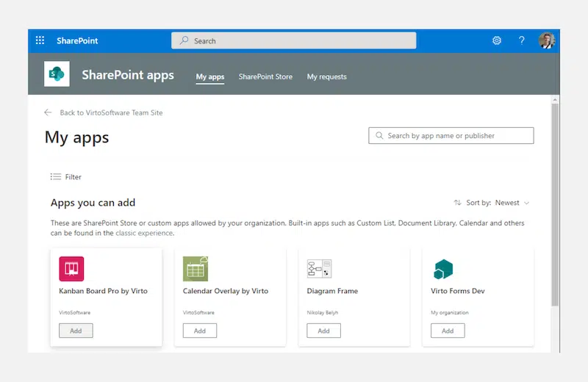The width and height of the screenshot is (588, 382).
Task: Open the settings gear icon
Action: click(x=497, y=40)
